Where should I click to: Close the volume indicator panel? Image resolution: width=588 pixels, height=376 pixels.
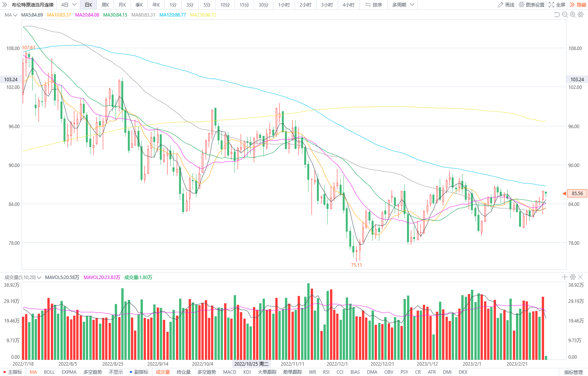[x=581, y=277]
